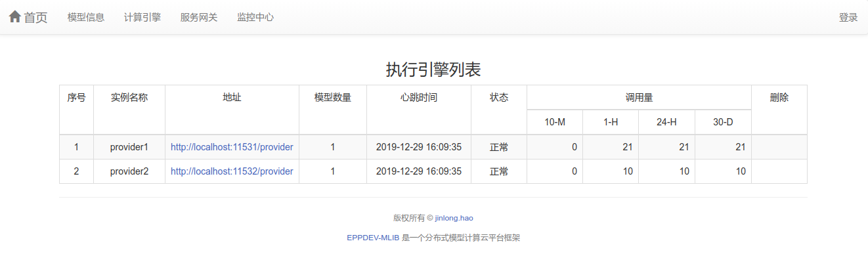The width and height of the screenshot is (868, 256).
Task: Open the 模型信息 menu item
Action: coord(86,18)
